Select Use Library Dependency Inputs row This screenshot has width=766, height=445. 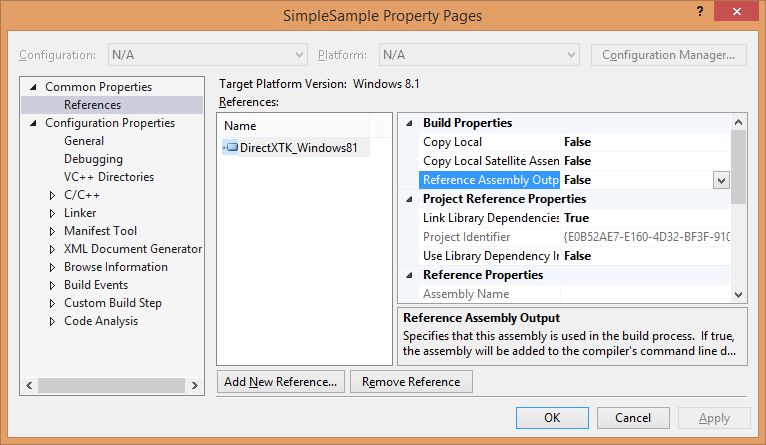[574, 256]
